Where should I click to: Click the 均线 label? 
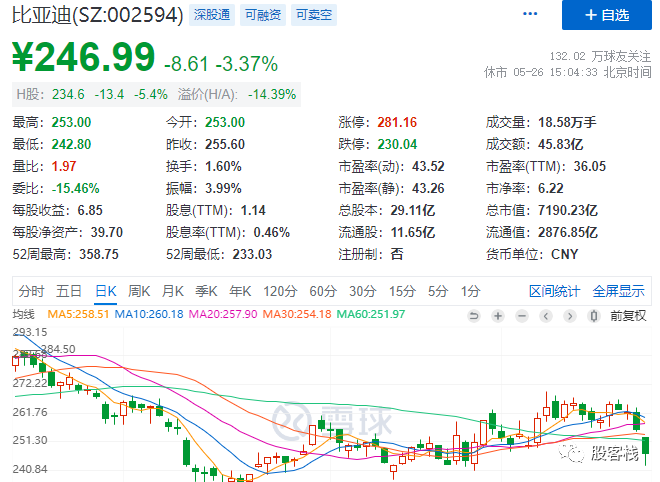(24, 314)
